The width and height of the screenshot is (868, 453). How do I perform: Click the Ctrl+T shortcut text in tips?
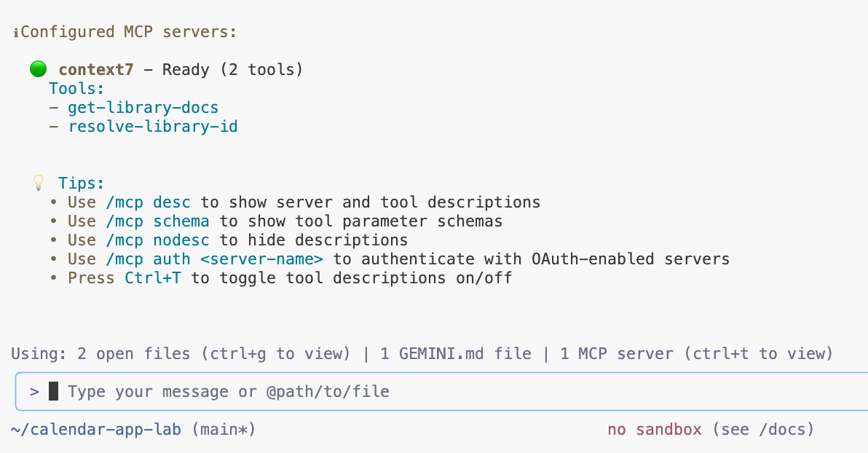(153, 277)
